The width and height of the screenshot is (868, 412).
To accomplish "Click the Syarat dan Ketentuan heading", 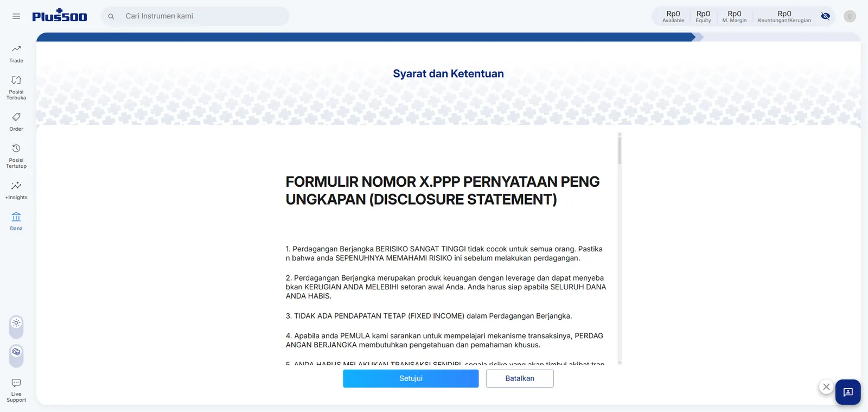I will click(448, 74).
